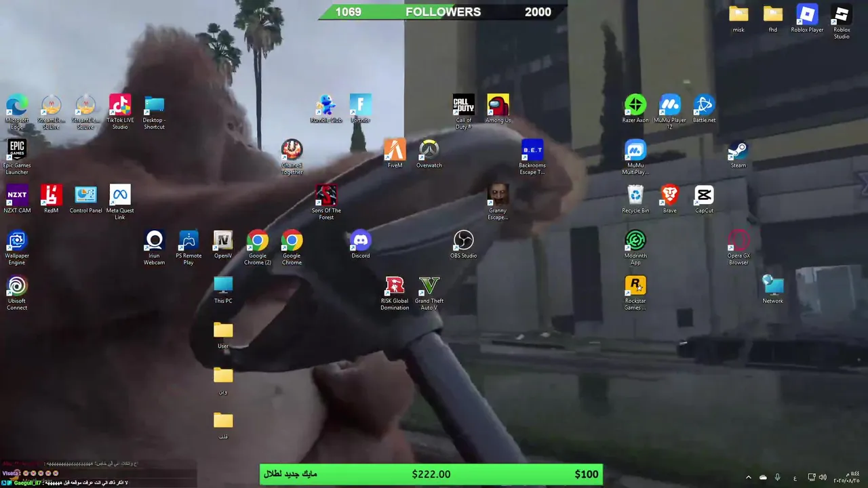Launch TikTok LIVE Studio shortcut
Viewport: 868px width, 488px height.
coord(120,112)
